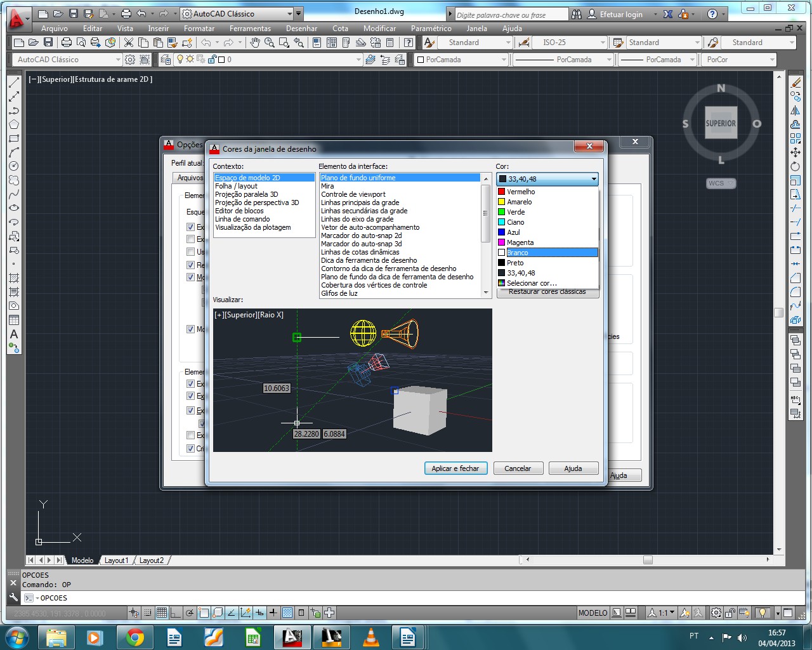The image size is (812, 650).
Task: Open the Cor dropdown showing 33,40,48
Action: (x=547, y=179)
